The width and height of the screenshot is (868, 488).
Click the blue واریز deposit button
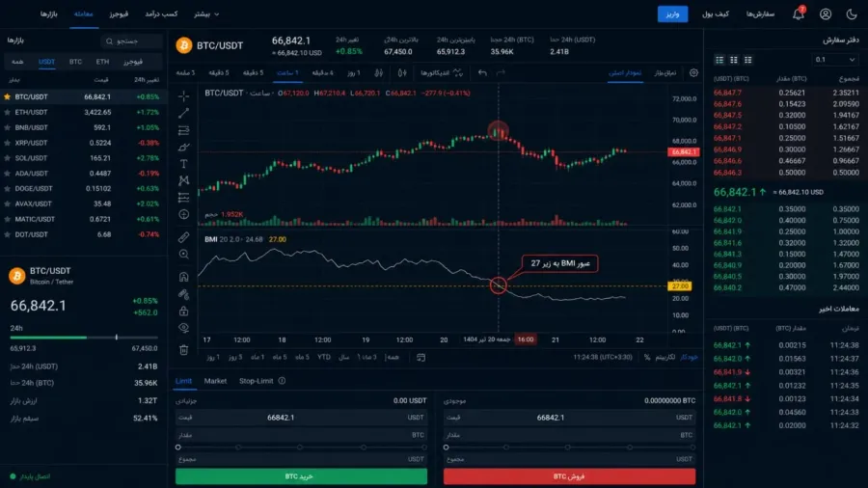point(672,14)
